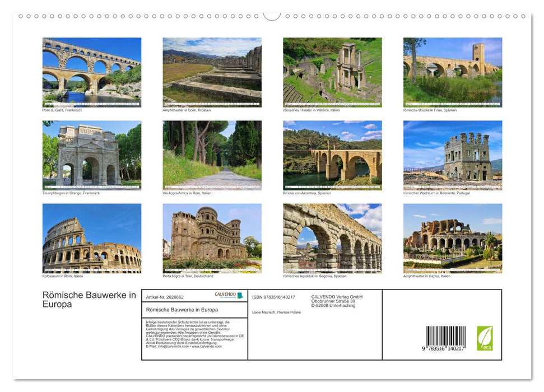Select the Amphitheater in Solin image
Screen dimensions: 544x392
click(212, 72)
